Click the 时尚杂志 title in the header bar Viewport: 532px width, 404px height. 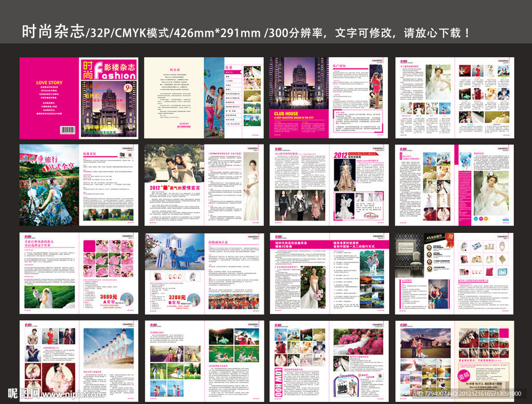pos(52,33)
